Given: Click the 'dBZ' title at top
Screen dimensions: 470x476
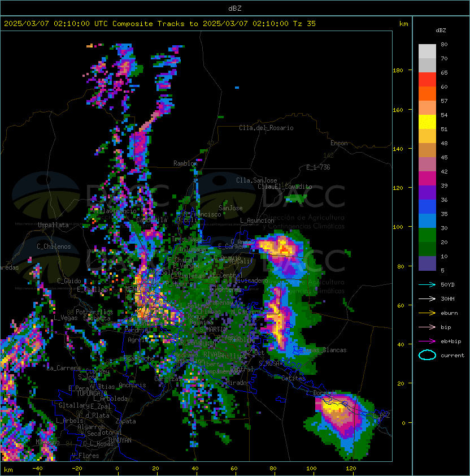Looking at the screenshot, I should [235, 8].
